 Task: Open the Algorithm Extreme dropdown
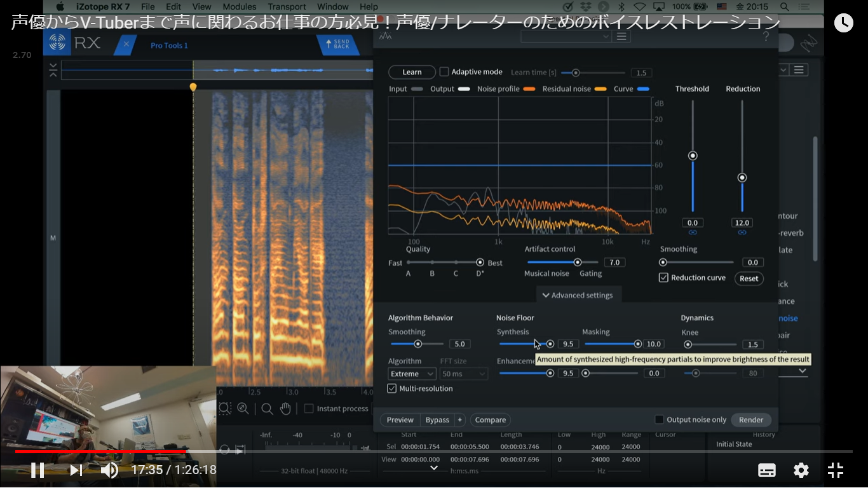tap(412, 374)
